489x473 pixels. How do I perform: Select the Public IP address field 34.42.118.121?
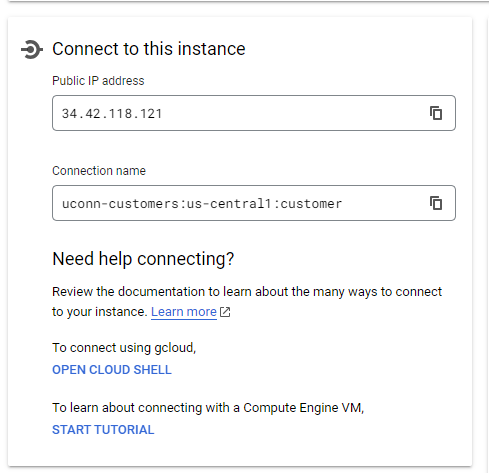254,113
